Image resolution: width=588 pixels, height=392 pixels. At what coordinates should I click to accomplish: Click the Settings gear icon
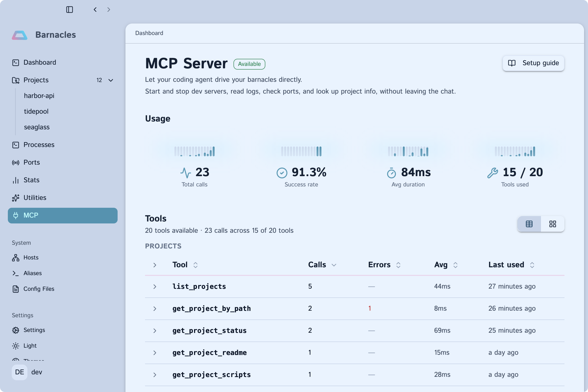[16, 330]
